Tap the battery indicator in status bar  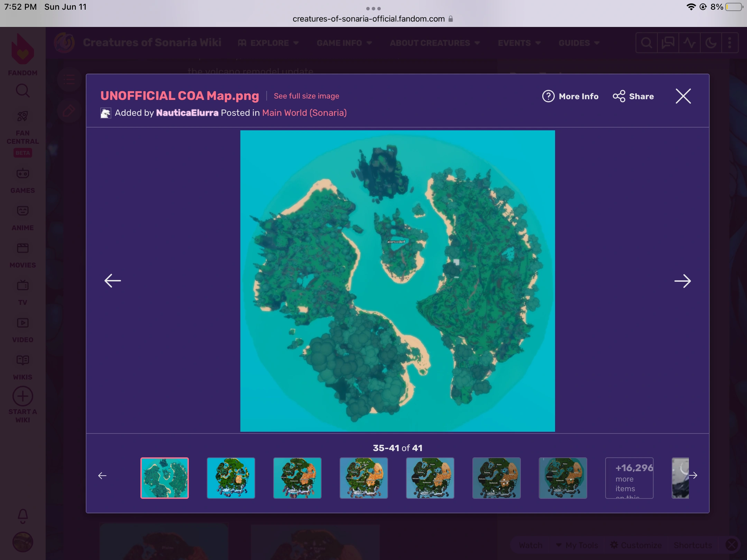[x=734, y=7]
